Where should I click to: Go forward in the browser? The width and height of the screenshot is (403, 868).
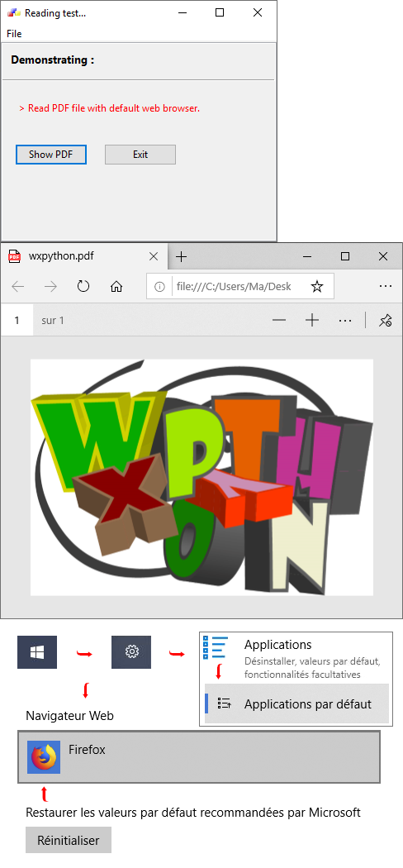[x=51, y=286]
